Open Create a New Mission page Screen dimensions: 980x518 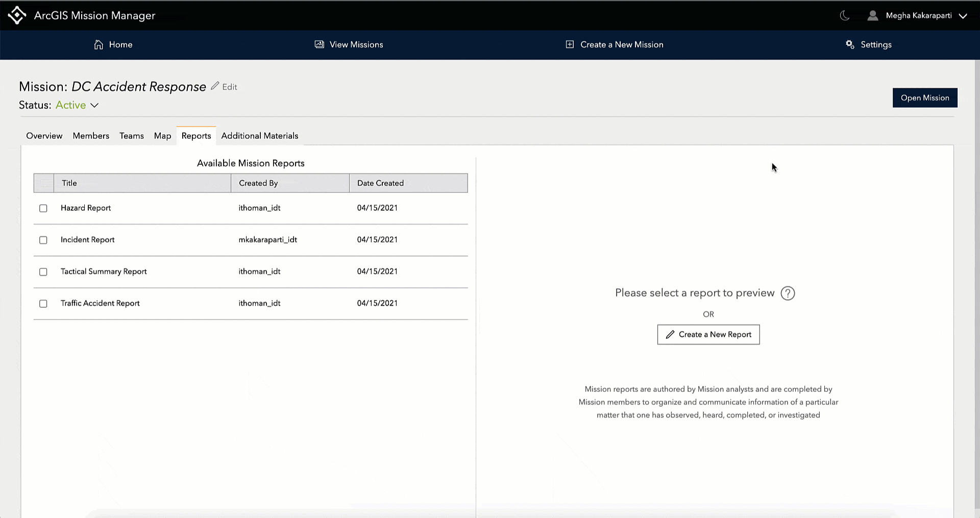(615, 44)
